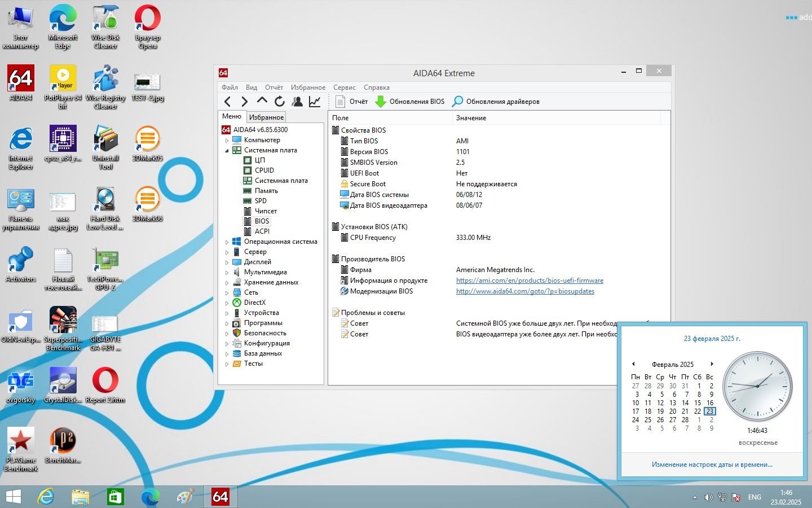The height and width of the screenshot is (508, 812).
Task: Open the graph icon in AIDA64 toolbar
Action: pos(315,102)
